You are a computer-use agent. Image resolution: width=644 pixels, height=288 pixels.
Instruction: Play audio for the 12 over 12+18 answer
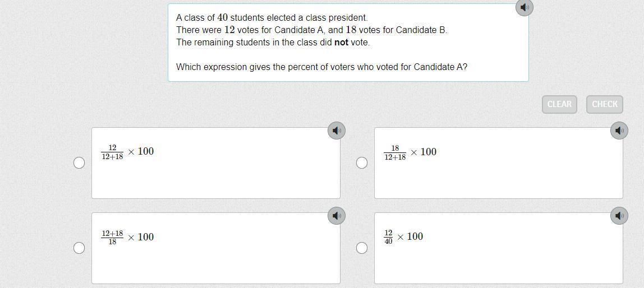pyautogui.click(x=336, y=131)
